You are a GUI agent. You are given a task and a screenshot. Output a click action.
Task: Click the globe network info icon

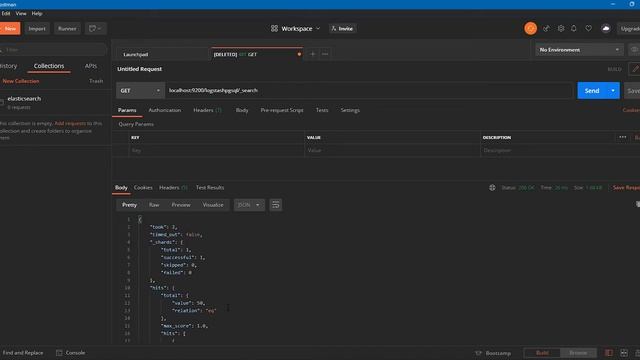[x=492, y=188]
